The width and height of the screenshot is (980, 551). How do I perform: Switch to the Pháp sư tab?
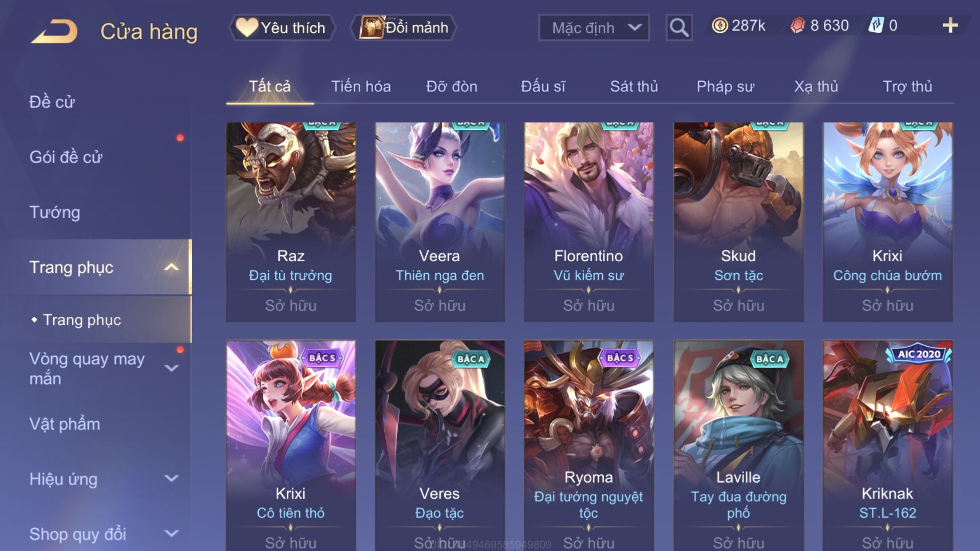[725, 86]
